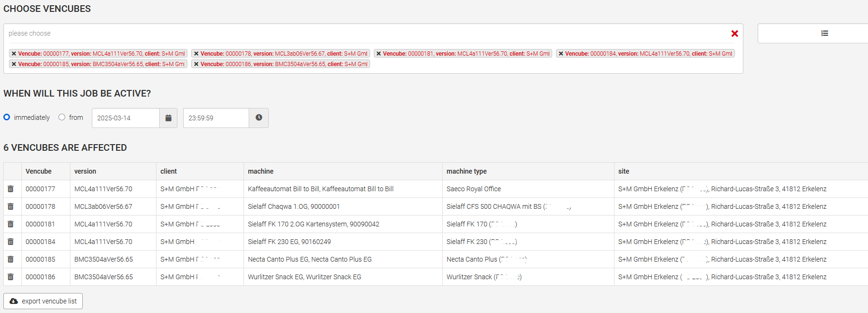Image resolution: width=868 pixels, height=313 pixels.
Task: Remove Wurlitzer Snack row using trash icon
Action: click(10, 277)
